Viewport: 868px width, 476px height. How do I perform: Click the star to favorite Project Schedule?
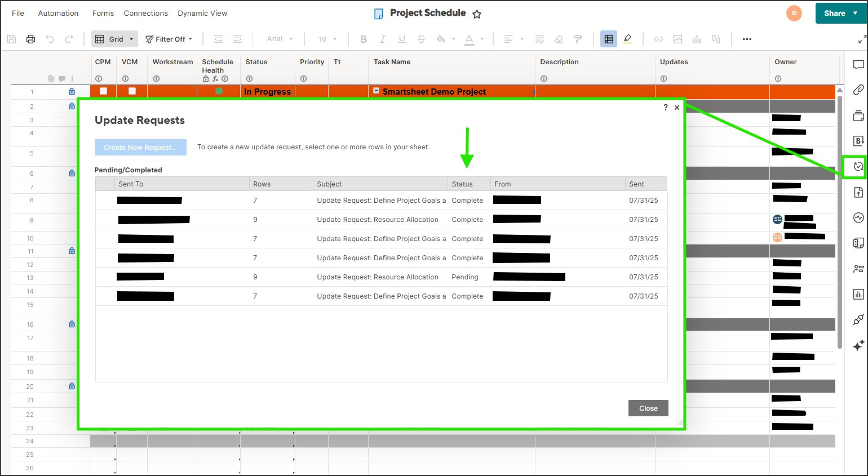click(477, 14)
